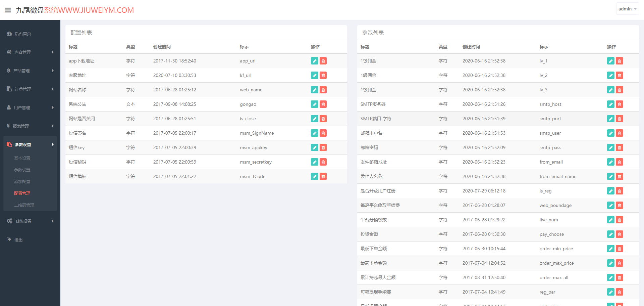
Task: Delete the order_max_all 累计持仓最大金额 parameter
Action: (620, 277)
